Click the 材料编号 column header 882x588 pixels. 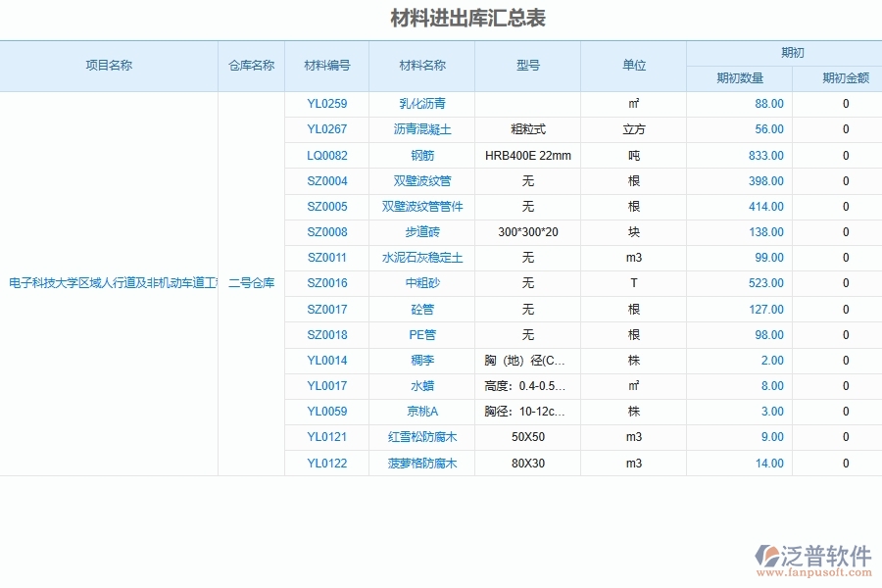[x=324, y=66]
